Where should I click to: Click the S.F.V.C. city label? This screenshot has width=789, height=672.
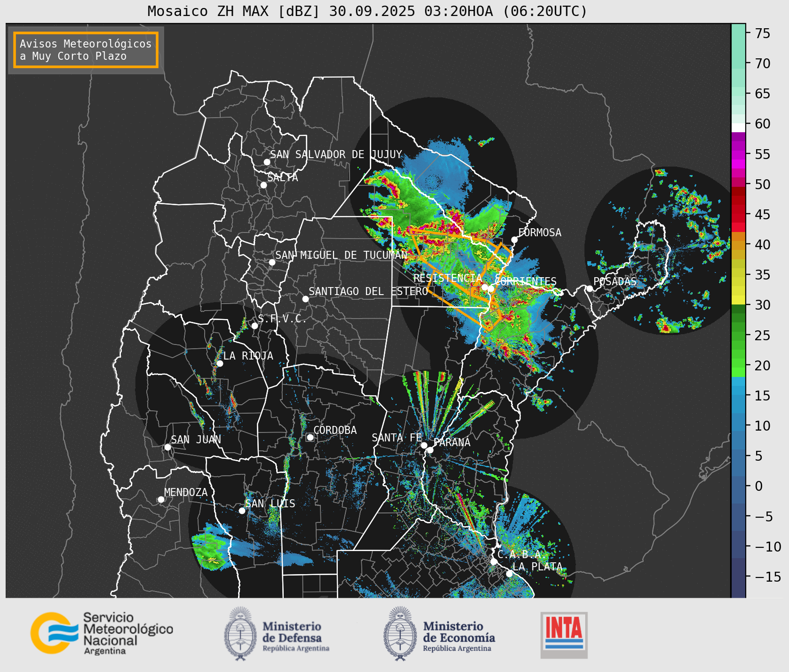coord(282,319)
